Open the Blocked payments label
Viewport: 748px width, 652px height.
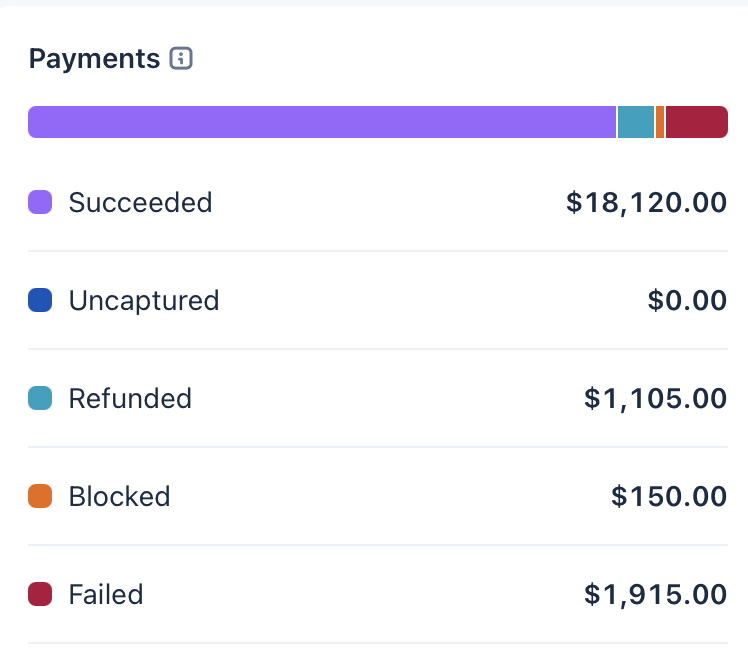point(119,496)
